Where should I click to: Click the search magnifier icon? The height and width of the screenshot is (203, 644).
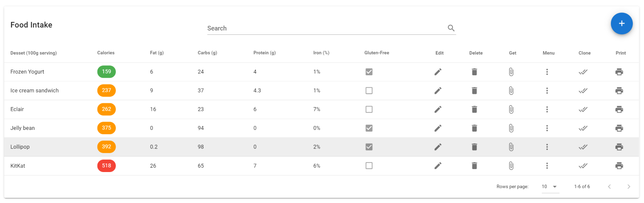451,28
